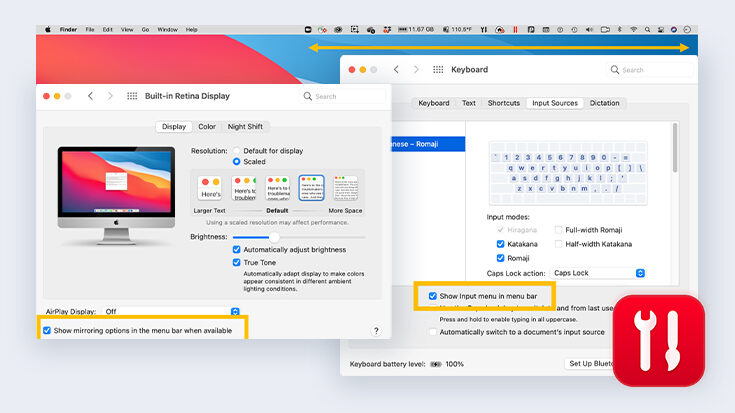
Task: Click the camera-shaped menu bar icon
Action: [x=605, y=30]
